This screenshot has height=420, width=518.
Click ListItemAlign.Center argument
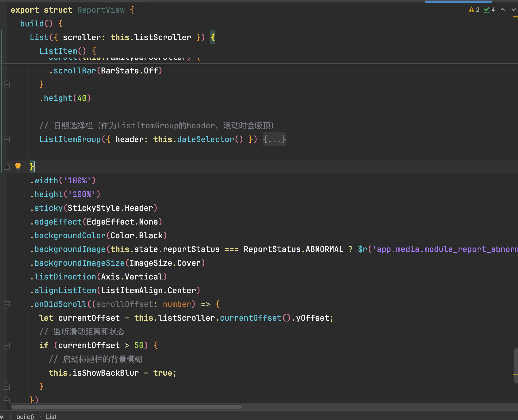tap(149, 290)
